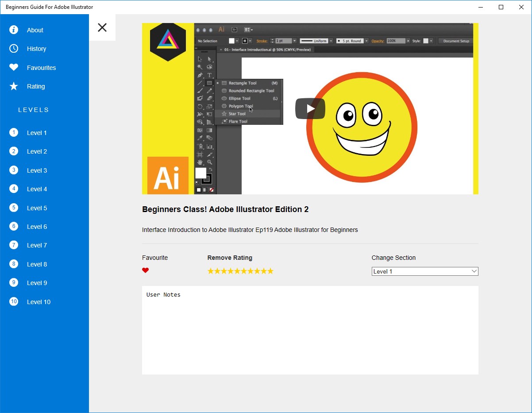The height and width of the screenshot is (413, 532).
Task: Set rating with the last, tenth star
Action: [270, 271]
